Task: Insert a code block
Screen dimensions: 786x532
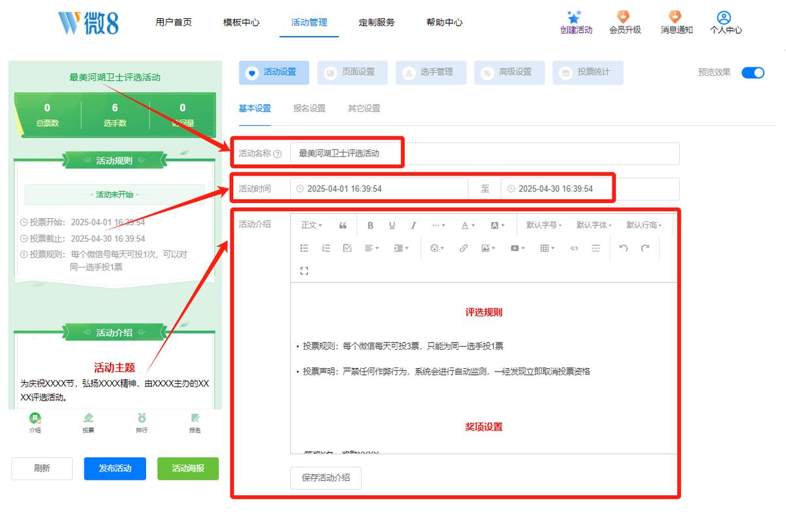Action: 574,248
